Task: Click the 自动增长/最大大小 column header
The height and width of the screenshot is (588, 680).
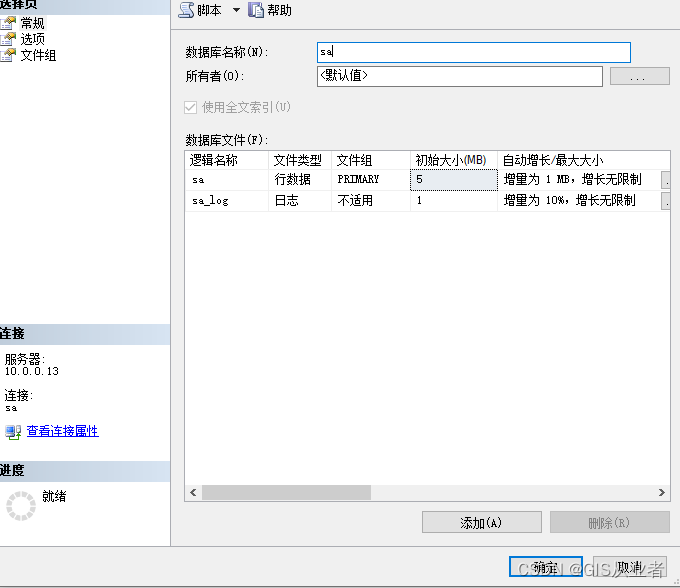Action: coord(584,160)
